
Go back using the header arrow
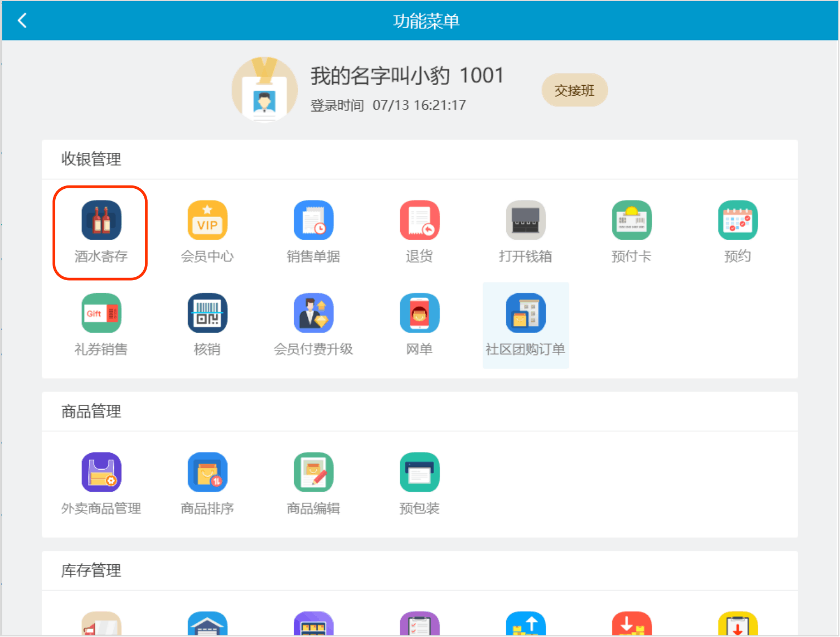point(23,21)
